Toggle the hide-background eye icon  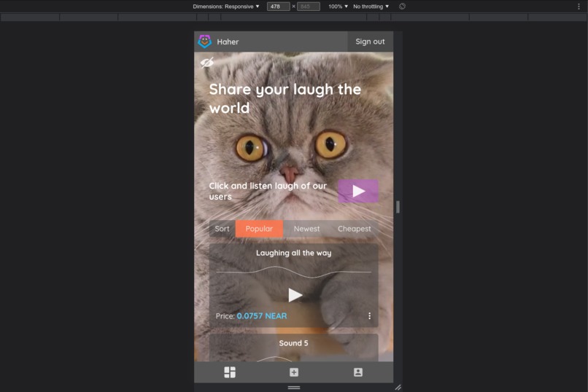pos(206,63)
